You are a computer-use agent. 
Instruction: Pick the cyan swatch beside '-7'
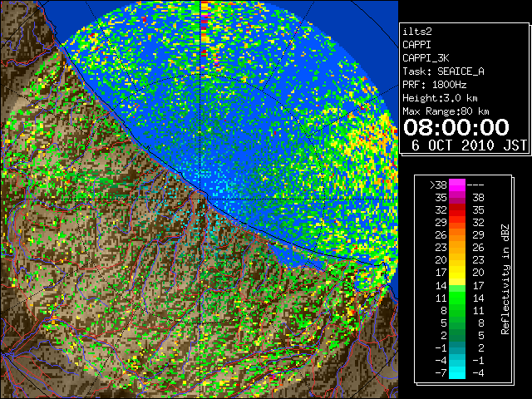click(x=457, y=373)
